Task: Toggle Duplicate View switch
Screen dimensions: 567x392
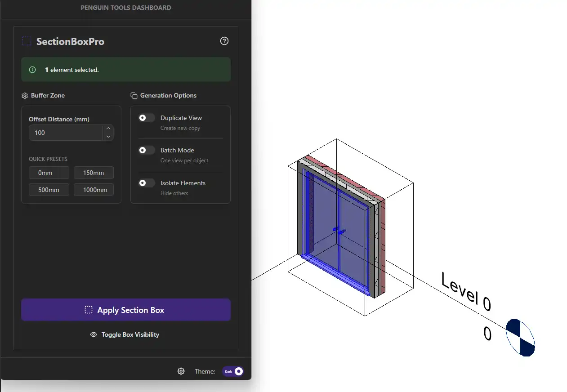Action: point(147,118)
